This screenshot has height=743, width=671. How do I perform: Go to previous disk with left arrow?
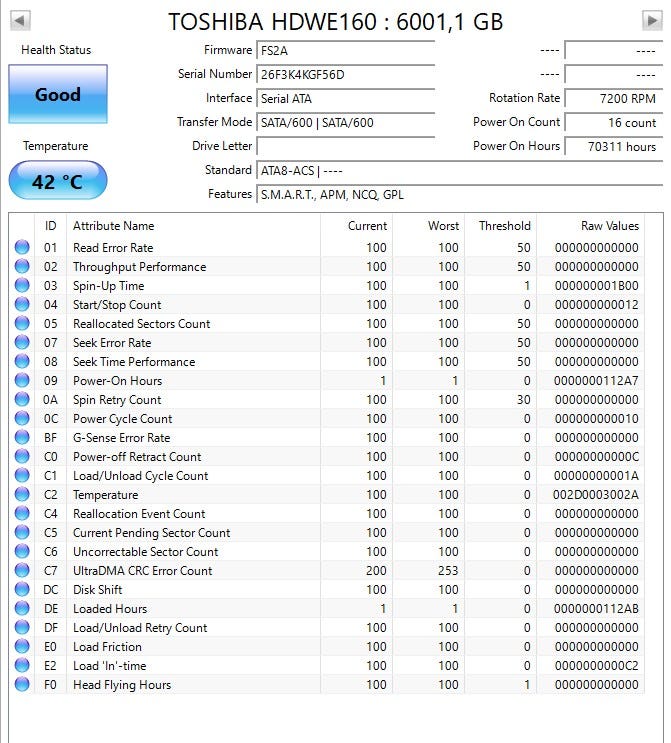click(20, 20)
